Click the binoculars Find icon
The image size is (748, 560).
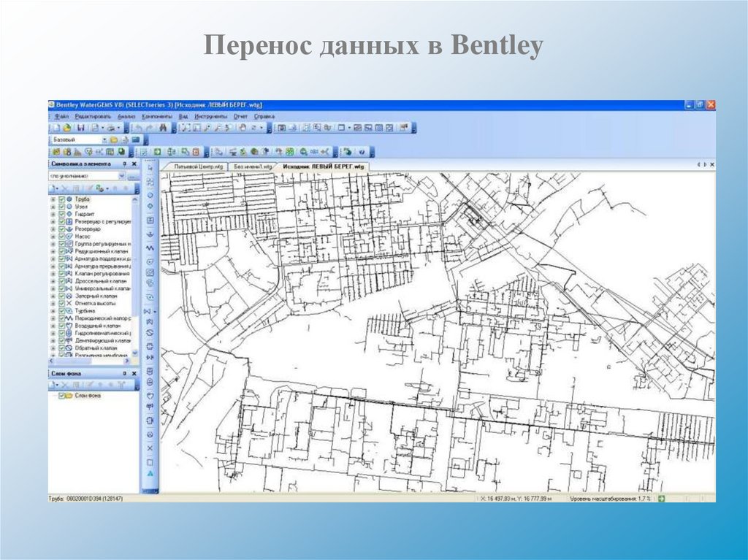pos(164,128)
